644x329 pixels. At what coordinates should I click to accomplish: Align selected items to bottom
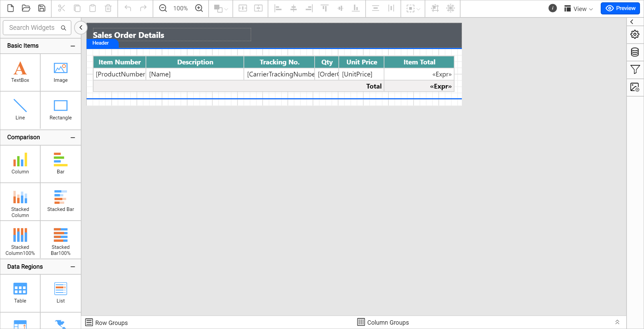(356, 8)
